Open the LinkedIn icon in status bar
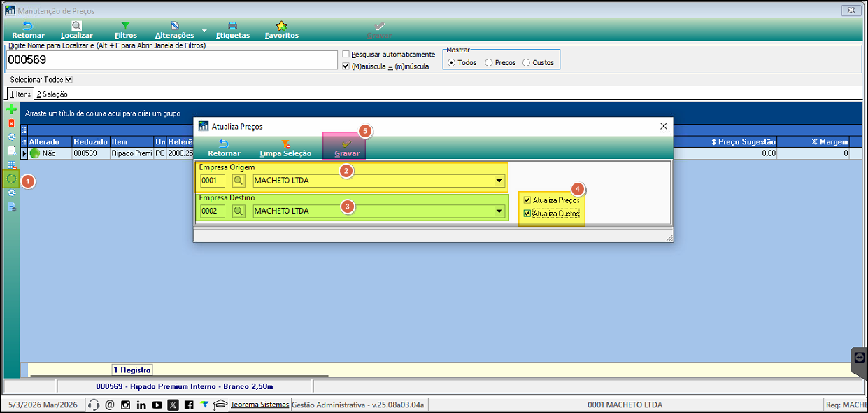Screen dimensions: 868x413 tap(141, 405)
